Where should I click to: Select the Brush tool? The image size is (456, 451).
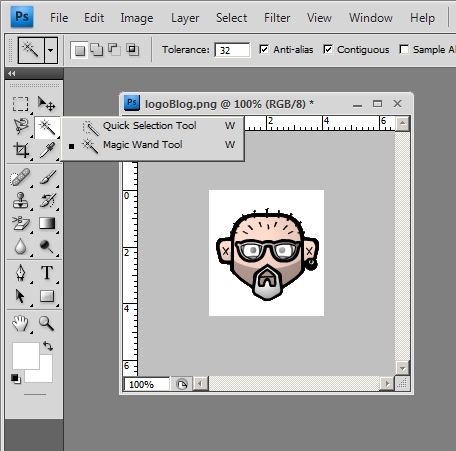[48, 177]
